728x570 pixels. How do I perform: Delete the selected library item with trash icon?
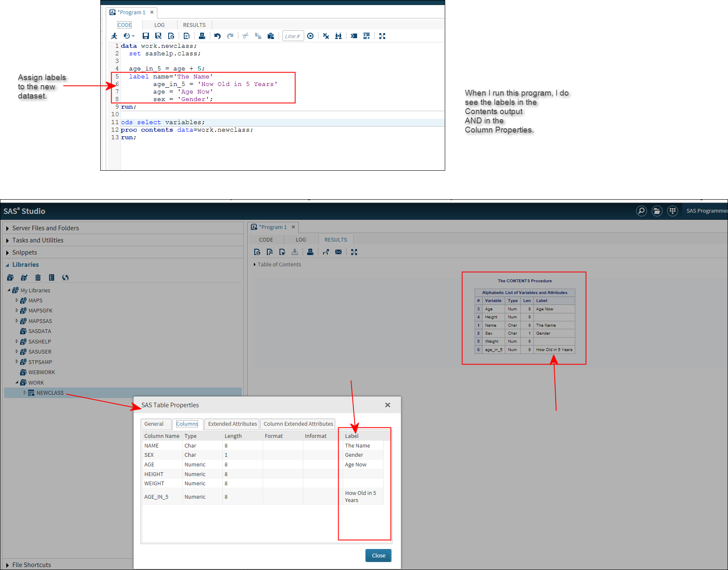[38, 277]
